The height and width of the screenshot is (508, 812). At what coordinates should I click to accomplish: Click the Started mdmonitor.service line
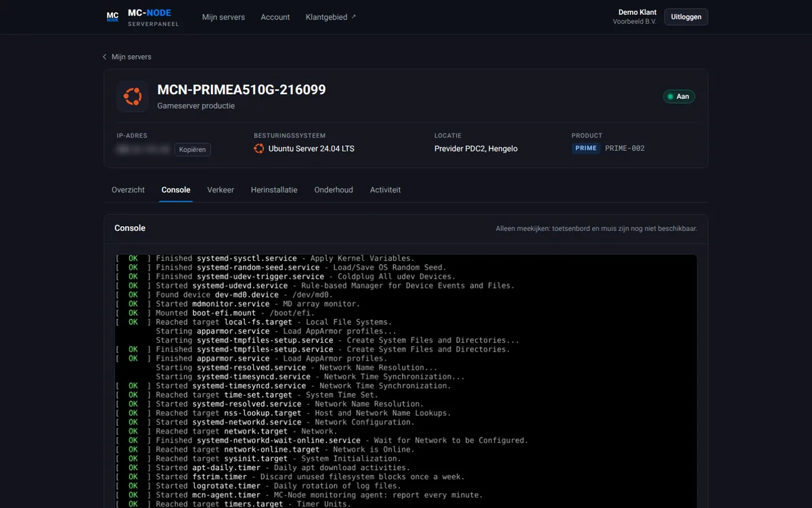pos(238,304)
